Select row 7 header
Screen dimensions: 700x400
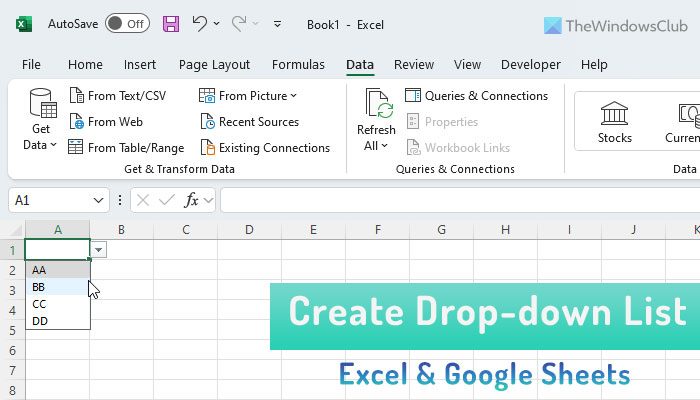coord(12,371)
